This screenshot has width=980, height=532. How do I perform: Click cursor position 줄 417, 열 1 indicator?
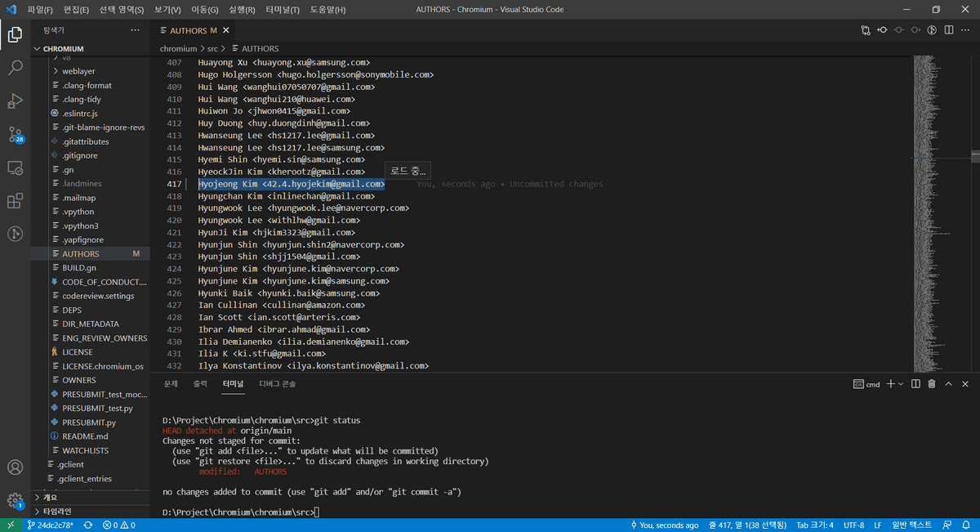click(747, 525)
